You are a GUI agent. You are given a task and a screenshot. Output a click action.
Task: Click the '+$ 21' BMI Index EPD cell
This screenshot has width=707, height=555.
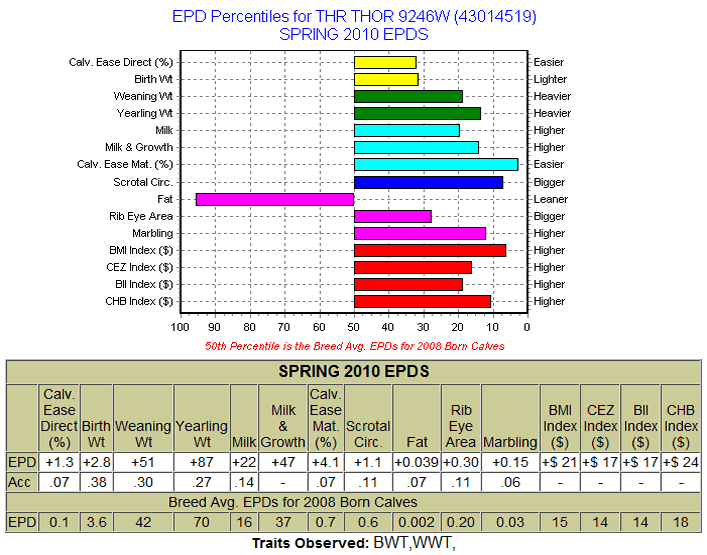(560, 462)
